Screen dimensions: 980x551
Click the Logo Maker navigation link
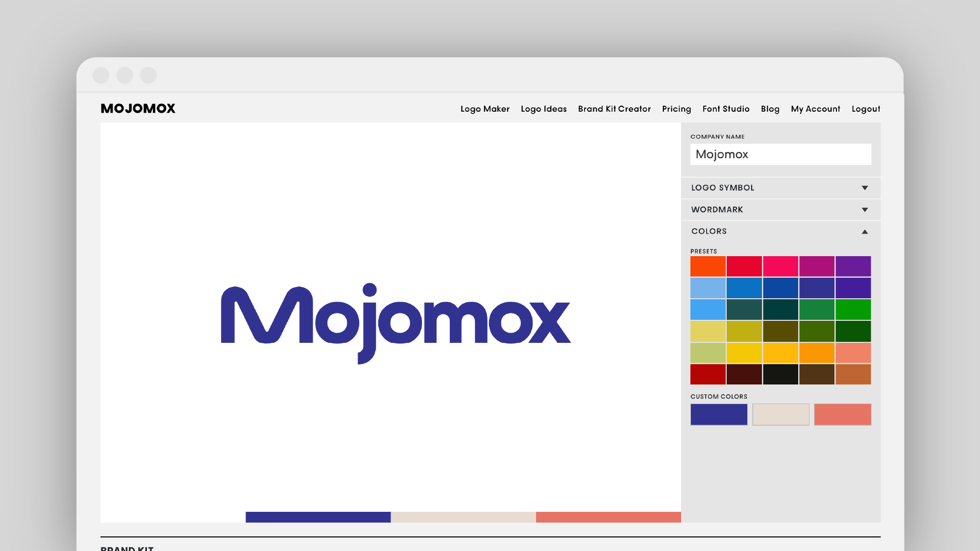coord(485,109)
